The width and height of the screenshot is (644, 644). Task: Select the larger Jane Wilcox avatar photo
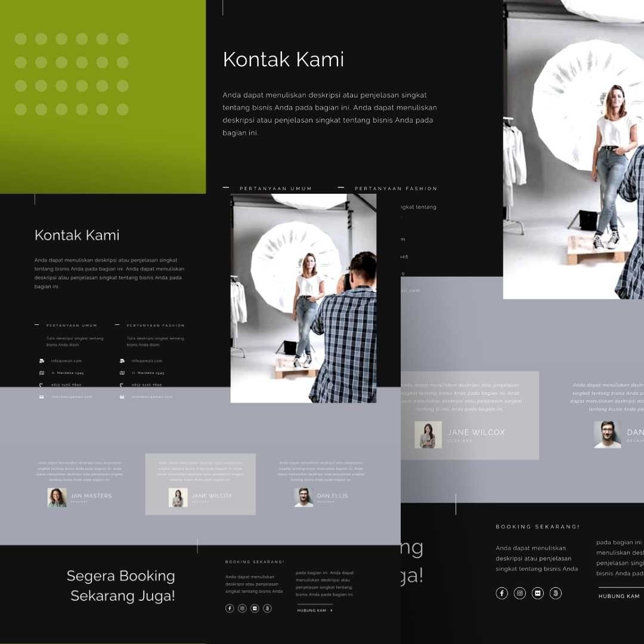(x=428, y=435)
